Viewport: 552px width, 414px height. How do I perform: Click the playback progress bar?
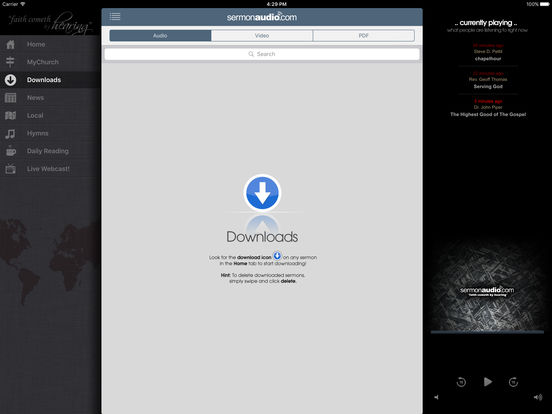pos(487,332)
